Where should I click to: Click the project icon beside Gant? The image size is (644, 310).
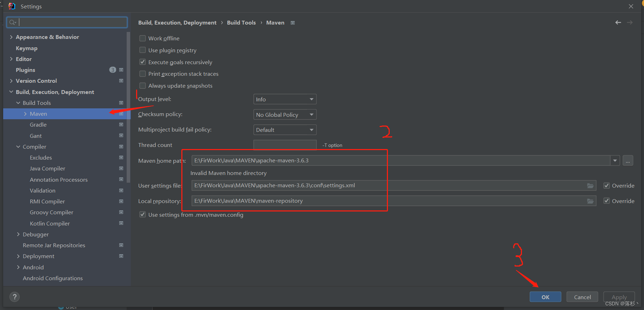[121, 135]
